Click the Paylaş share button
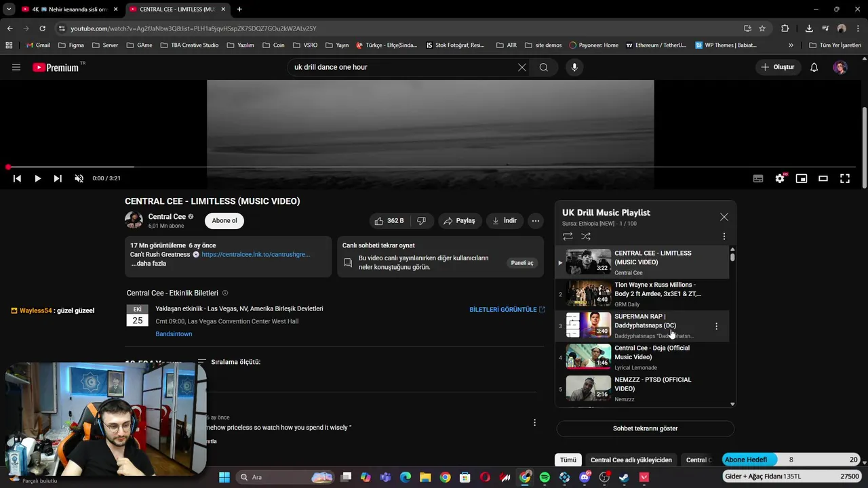 tap(459, 220)
